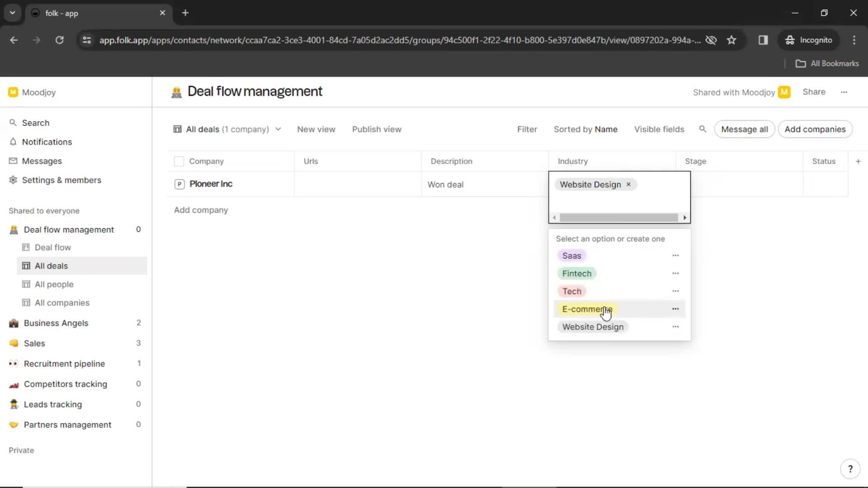
Task: Click Publish view
Action: (x=377, y=129)
